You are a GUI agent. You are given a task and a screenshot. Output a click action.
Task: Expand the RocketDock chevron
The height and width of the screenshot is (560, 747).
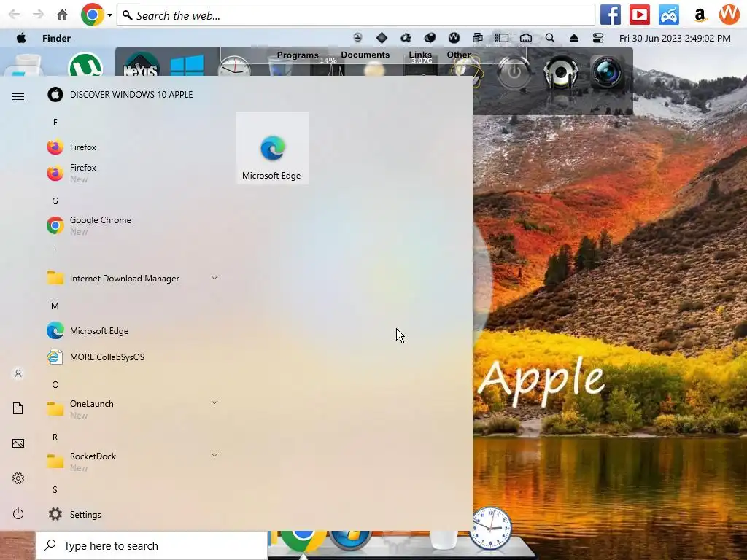click(x=214, y=455)
